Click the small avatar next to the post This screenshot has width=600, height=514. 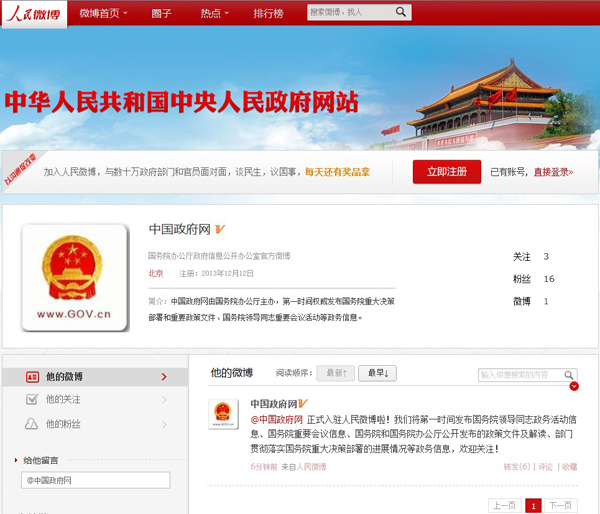coord(222,415)
